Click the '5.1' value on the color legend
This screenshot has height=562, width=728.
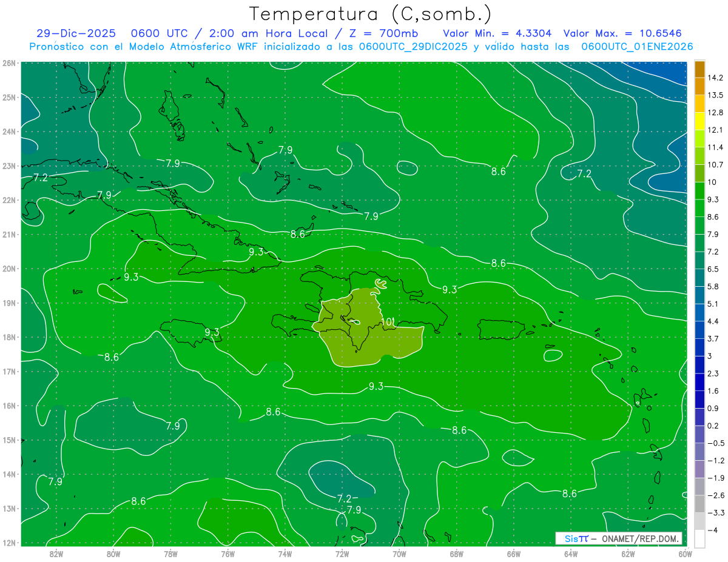coord(713,304)
